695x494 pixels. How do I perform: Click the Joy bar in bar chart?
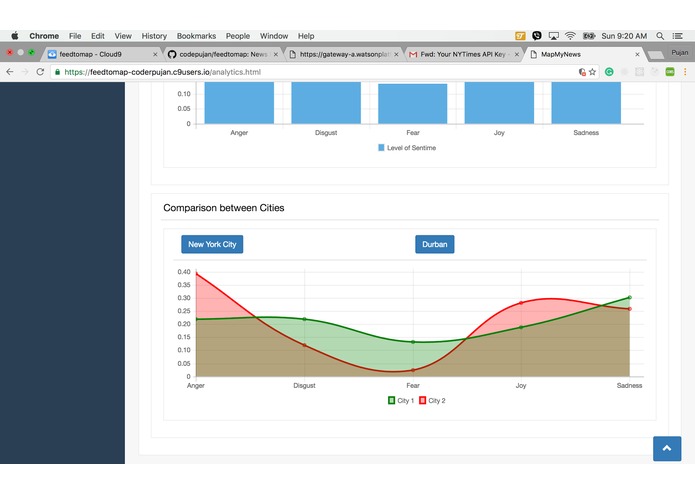[499, 103]
